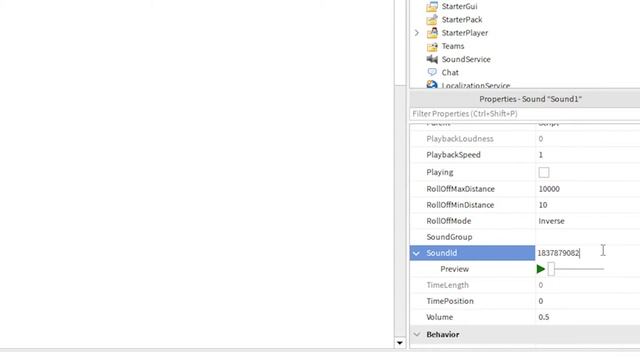This screenshot has width=640, height=360.
Task: Click the PlaybackSpeed value 1
Action: pos(540,155)
